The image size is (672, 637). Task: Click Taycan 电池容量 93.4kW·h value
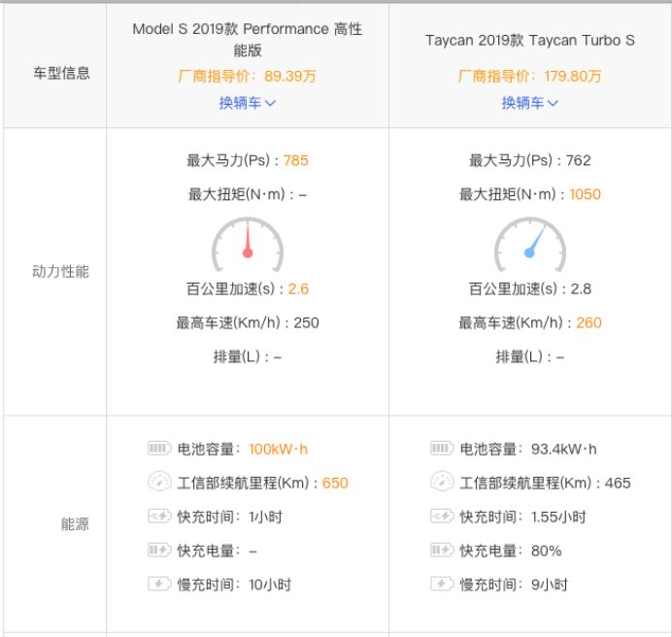(x=563, y=450)
